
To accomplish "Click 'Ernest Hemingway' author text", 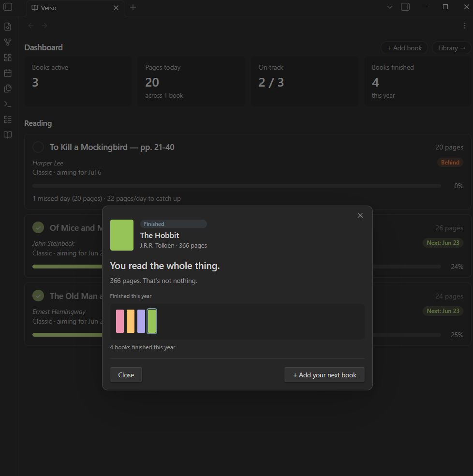I will coord(59,312).
